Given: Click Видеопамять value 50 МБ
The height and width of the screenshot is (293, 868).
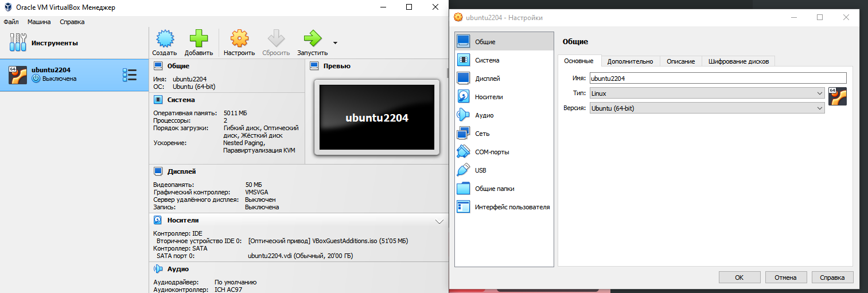Looking at the screenshot, I should [x=254, y=185].
